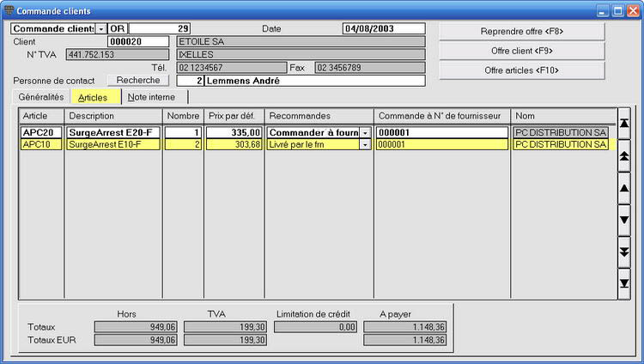Open Commande client type dropdown
The height and width of the screenshot is (364, 644).
coord(100,28)
